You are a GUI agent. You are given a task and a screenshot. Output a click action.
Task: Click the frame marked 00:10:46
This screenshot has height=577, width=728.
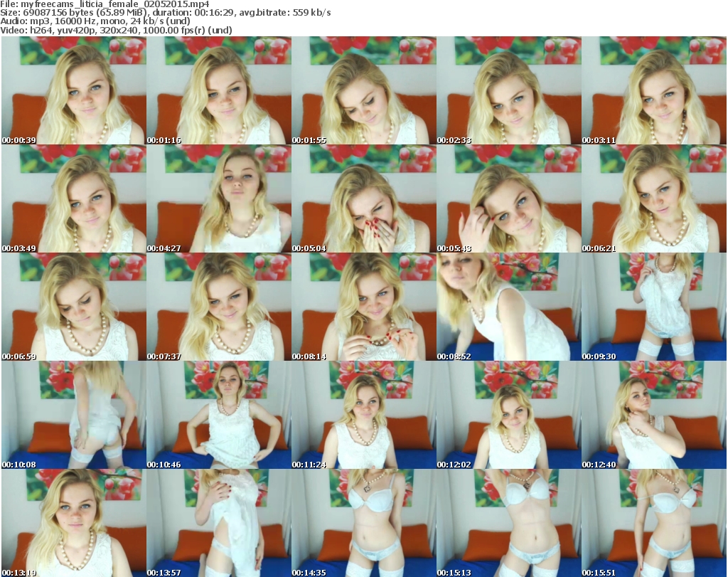pyautogui.click(x=219, y=415)
